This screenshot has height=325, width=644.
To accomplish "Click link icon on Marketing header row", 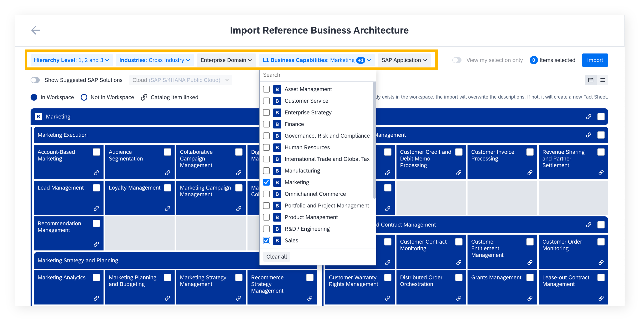I will click(589, 116).
